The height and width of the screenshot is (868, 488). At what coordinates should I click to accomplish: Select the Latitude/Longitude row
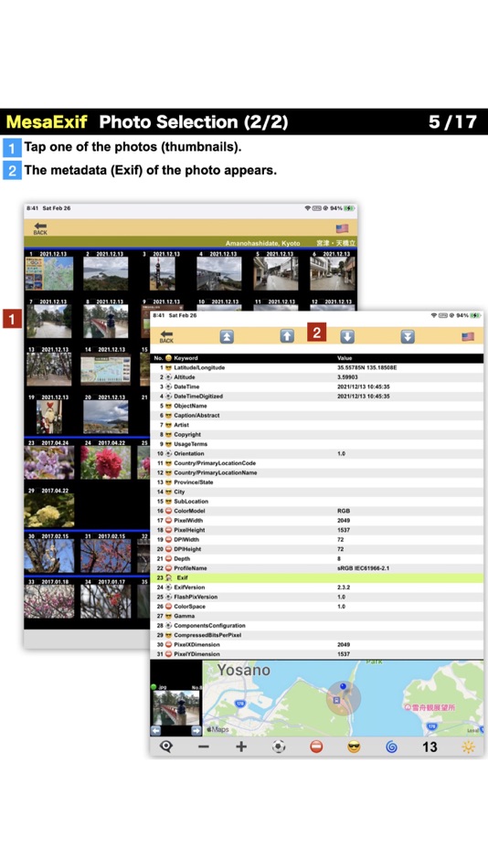(x=317, y=367)
